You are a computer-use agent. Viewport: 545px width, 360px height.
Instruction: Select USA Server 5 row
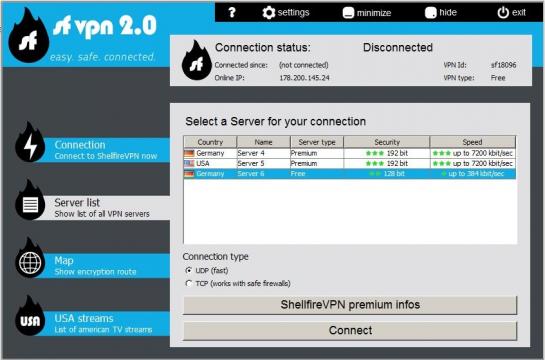tap(350, 163)
